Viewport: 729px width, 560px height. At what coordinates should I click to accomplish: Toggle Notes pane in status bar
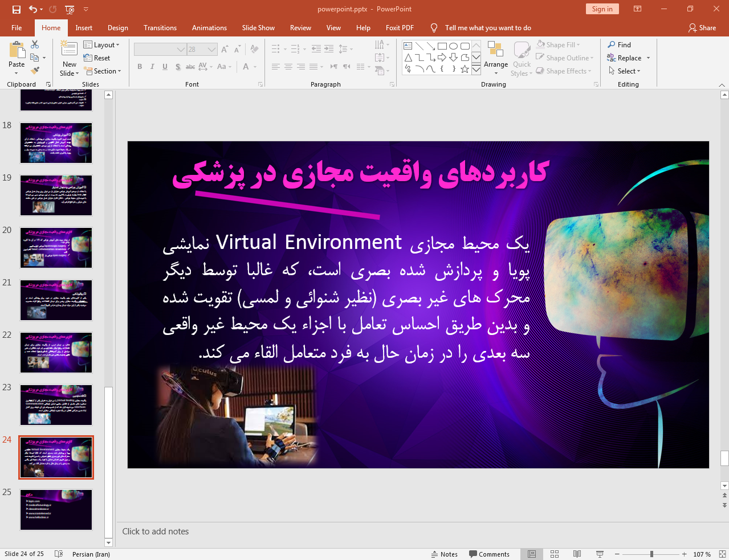tap(445, 554)
